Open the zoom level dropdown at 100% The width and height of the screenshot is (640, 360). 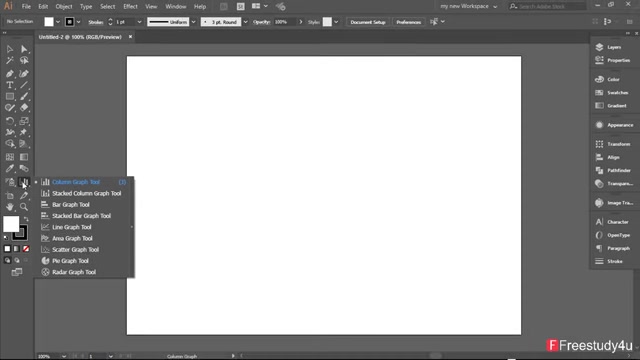[x=64, y=356]
